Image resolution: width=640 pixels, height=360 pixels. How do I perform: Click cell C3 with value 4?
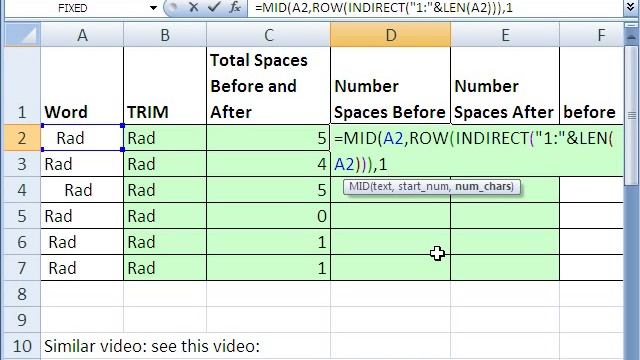tap(268, 164)
